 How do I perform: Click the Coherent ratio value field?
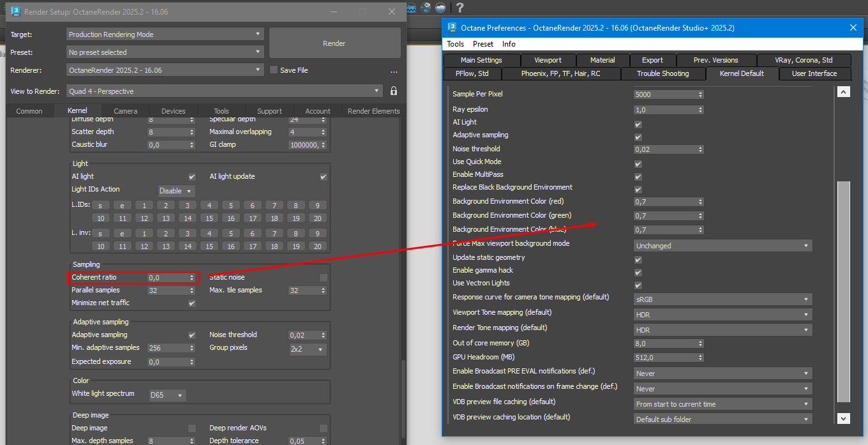[172, 278]
